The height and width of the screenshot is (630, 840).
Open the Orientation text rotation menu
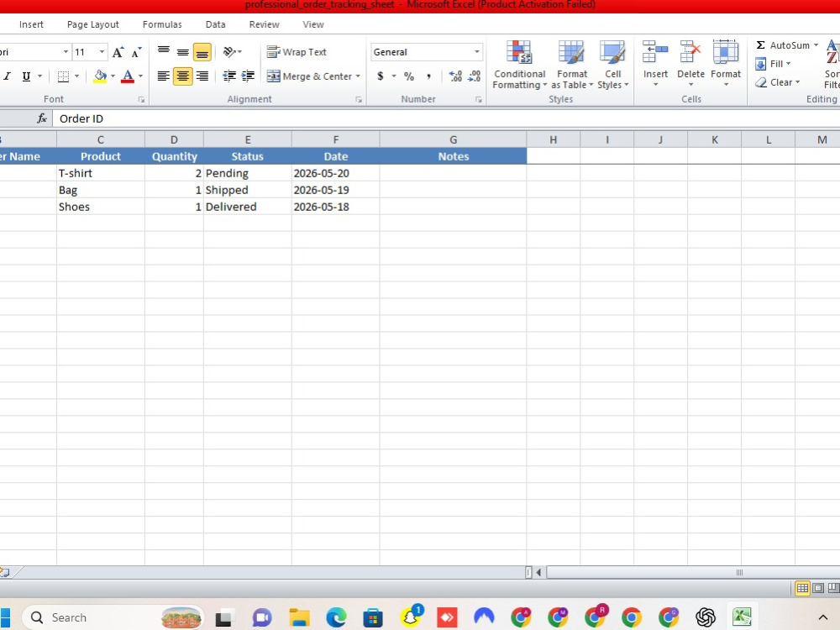(x=232, y=52)
